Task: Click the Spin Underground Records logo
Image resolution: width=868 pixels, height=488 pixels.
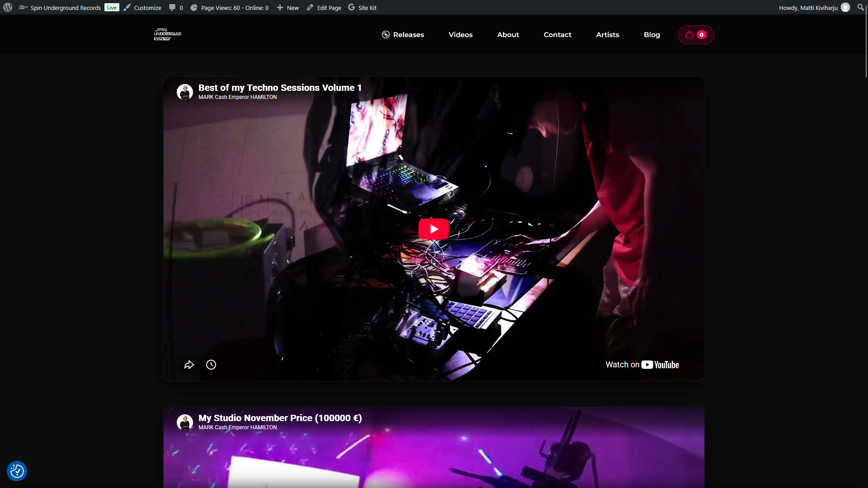Action: pyautogui.click(x=168, y=34)
